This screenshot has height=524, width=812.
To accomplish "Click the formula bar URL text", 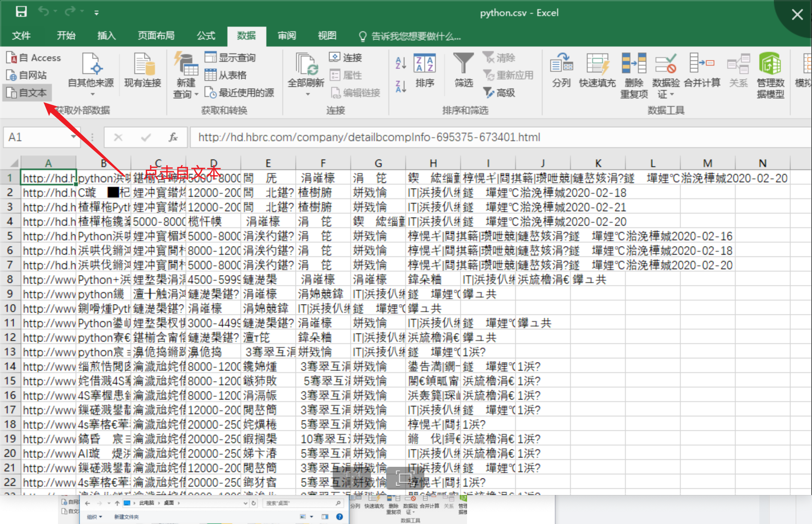I will pyautogui.click(x=369, y=137).
